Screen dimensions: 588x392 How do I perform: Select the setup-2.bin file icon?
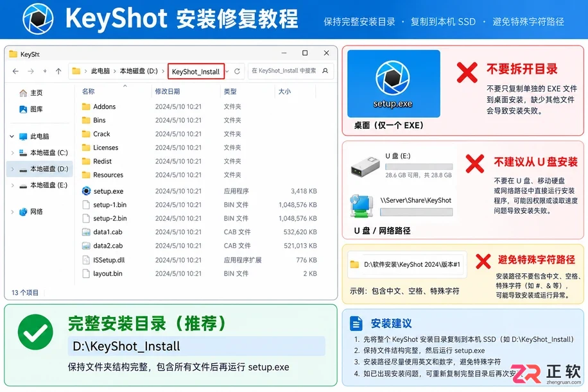[x=86, y=219]
